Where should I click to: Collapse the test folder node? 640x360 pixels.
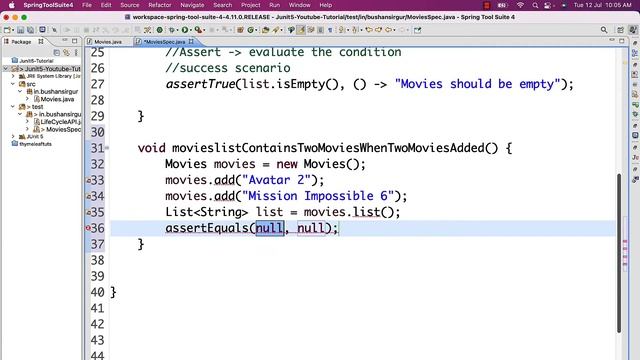point(13,107)
